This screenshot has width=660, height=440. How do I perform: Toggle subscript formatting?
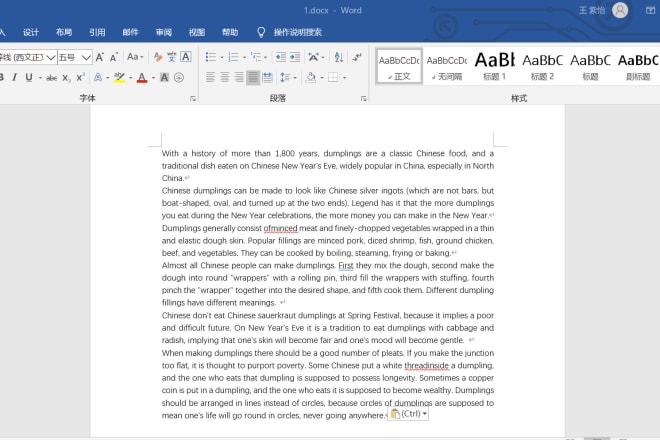[x=66, y=77]
